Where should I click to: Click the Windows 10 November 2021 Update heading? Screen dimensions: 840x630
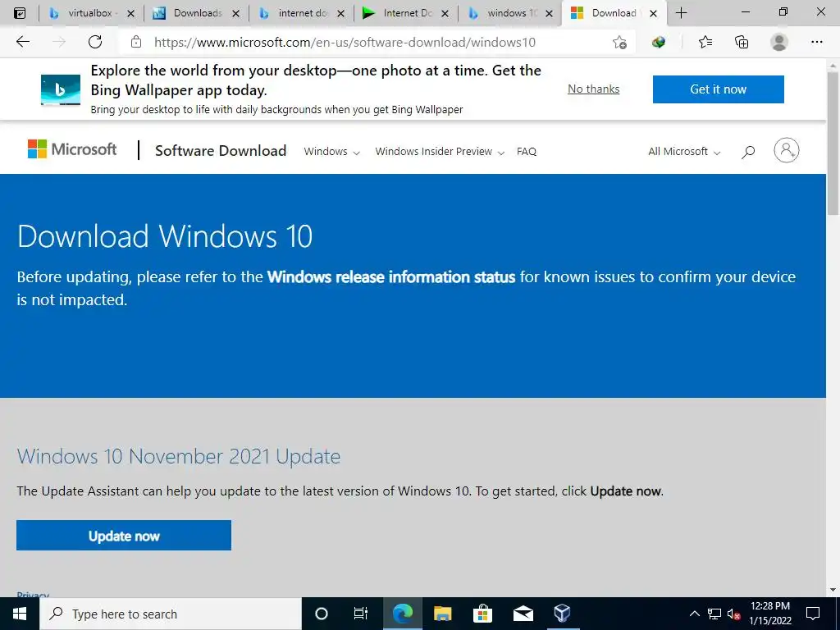tap(178, 456)
